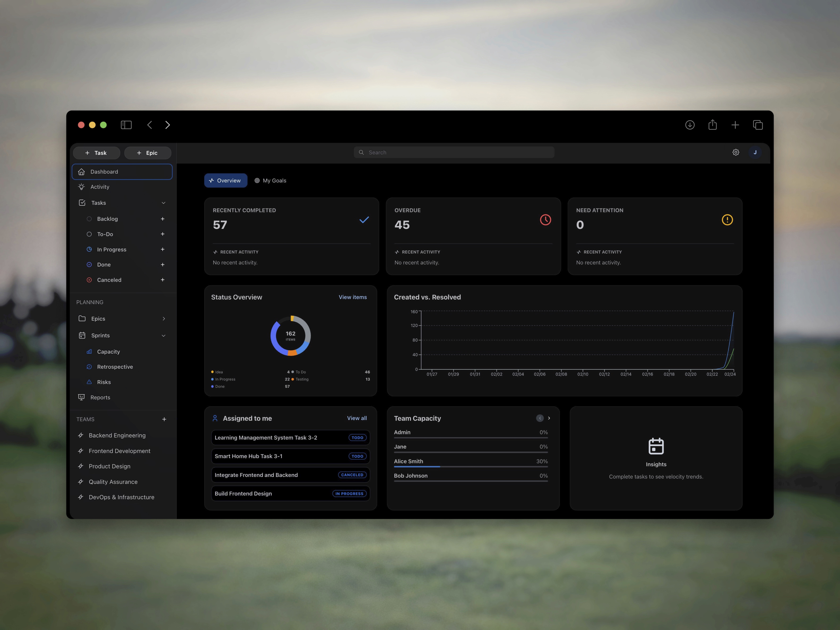Screen dimensions: 840x630
Task: Toggle the sidebar panel icon
Action: [x=126, y=125]
